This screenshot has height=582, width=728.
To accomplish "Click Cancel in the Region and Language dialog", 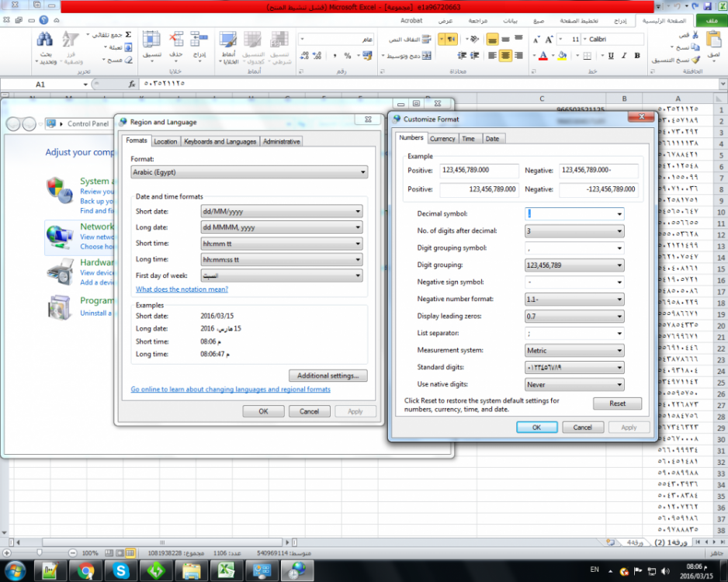I will tap(309, 411).
